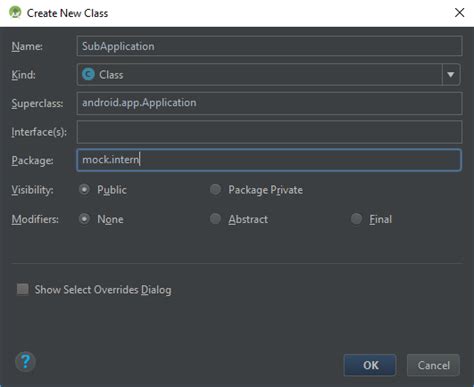Click the Package field with mock.intern
This screenshot has width=474, height=387.
click(x=269, y=160)
